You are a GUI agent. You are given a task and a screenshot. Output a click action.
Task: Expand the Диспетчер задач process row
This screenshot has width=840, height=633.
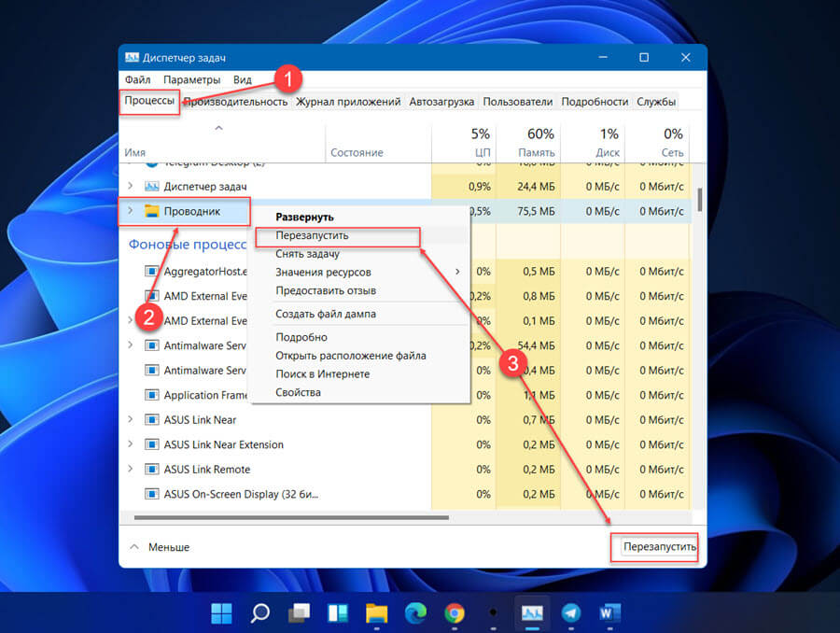pyautogui.click(x=130, y=186)
